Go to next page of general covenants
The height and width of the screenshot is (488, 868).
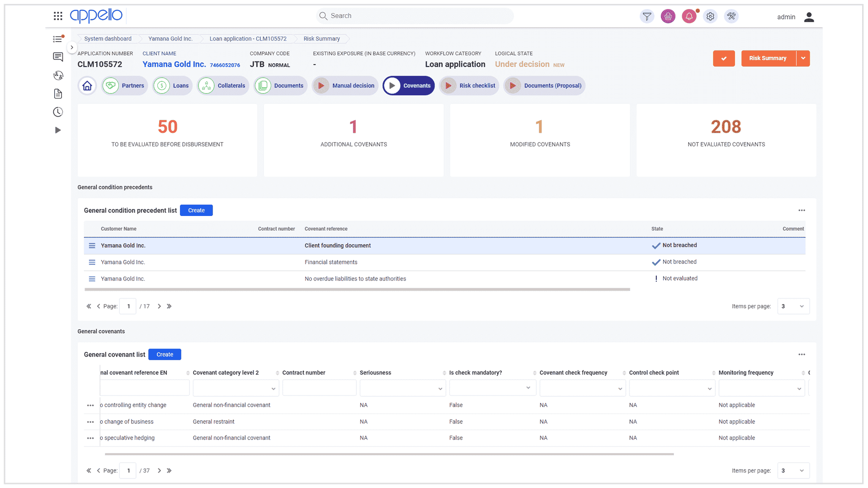(159, 471)
